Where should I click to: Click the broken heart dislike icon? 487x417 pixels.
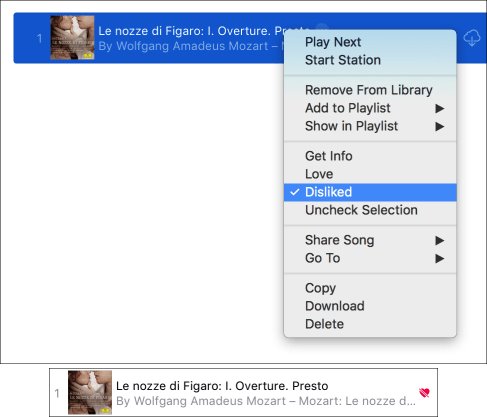tap(424, 393)
